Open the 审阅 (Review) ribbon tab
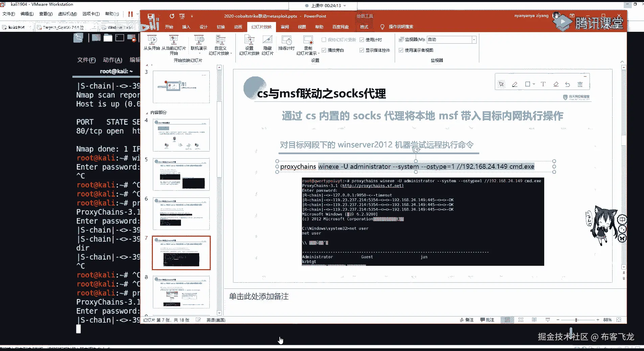 click(x=285, y=27)
